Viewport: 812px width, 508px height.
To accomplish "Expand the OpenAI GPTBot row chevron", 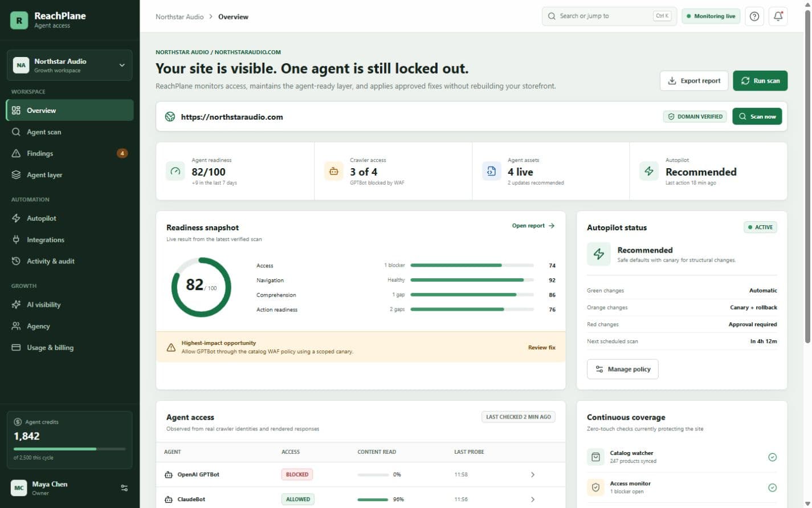I will pyautogui.click(x=533, y=475).
